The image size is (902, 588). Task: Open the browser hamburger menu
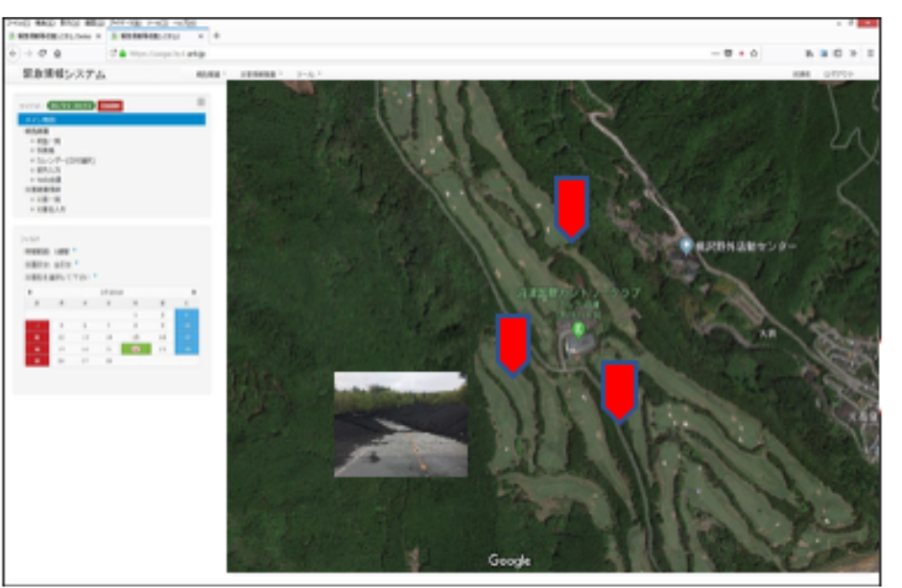pyautogui.click(x=870, y=53)
